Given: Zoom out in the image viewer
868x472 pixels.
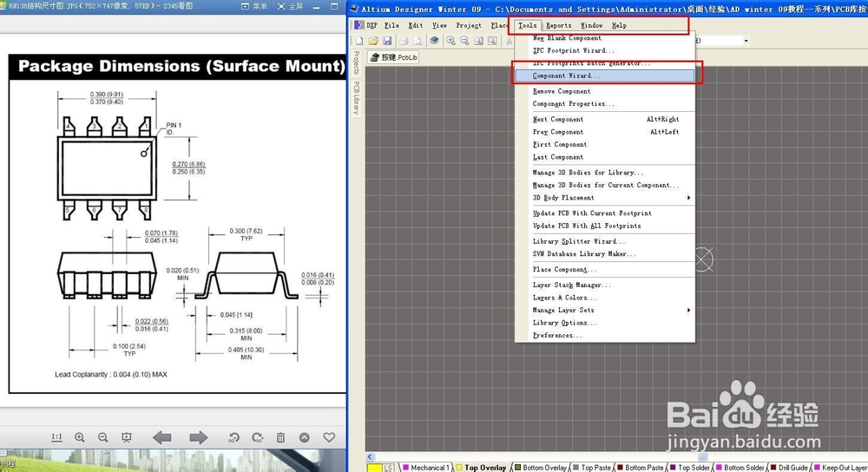Looking at the screenshot, I should [103, 437].
